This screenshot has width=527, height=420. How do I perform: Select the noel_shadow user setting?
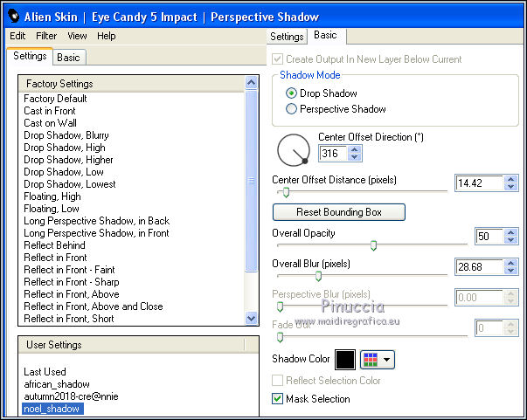[x=52, y=409]
